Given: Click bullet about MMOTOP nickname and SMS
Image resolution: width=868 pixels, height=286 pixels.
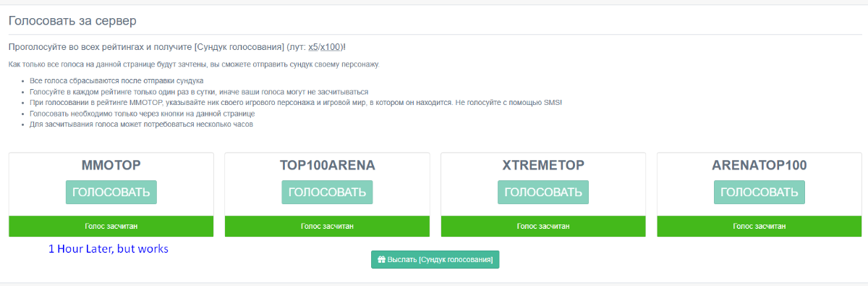Looking at the screenshot, I should pyautogui.click(x=296, y=103).
